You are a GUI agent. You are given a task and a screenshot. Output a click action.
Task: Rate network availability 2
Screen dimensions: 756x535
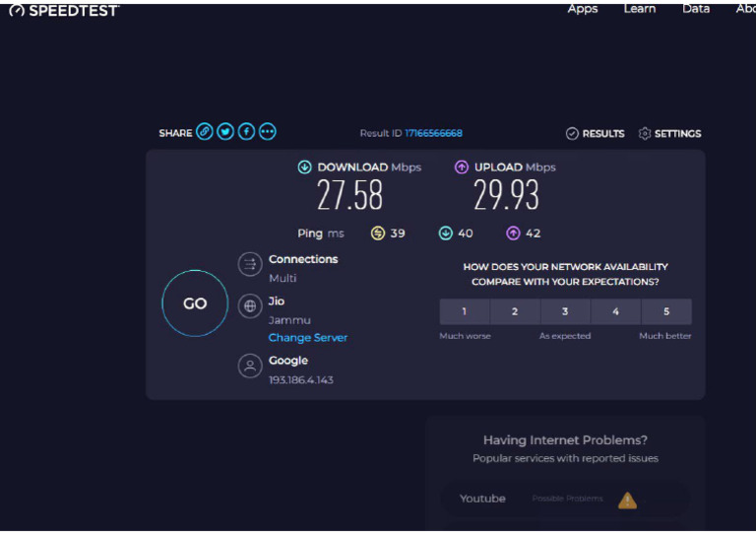click(515, 311)
